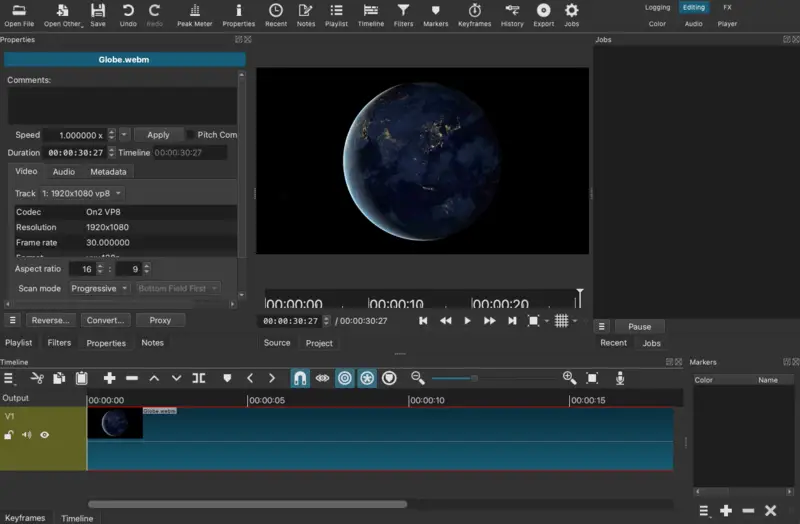Click the timeline cut scissors icon
The image size is (800, 524).
pyautogui.click(x=37, y=378)
